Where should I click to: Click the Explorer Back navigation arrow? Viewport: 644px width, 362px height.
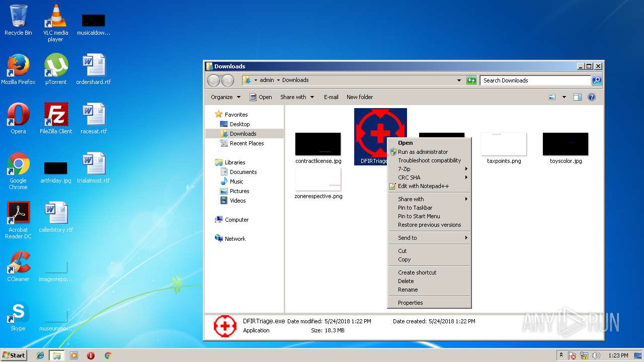tap(213, 80)
